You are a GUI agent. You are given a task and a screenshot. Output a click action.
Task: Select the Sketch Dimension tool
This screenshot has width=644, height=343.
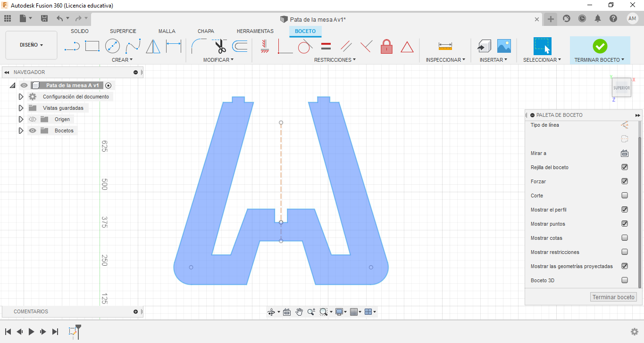(x=174, y=46)
